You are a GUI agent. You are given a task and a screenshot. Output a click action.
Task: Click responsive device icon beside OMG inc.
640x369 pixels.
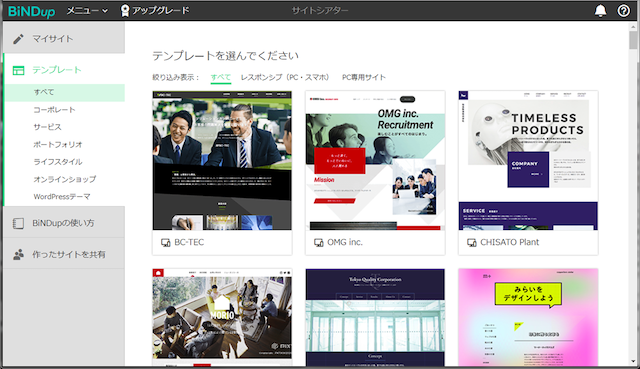click(x=318, y=243)
